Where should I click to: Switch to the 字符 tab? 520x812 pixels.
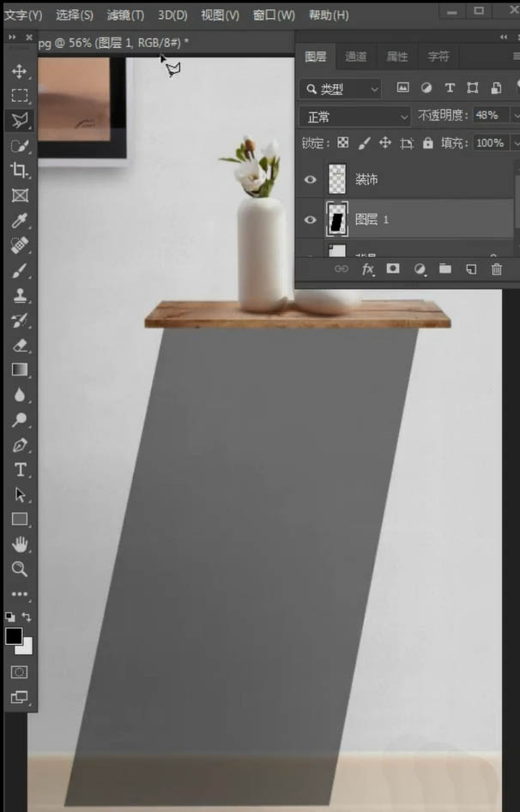coord(438,57)
